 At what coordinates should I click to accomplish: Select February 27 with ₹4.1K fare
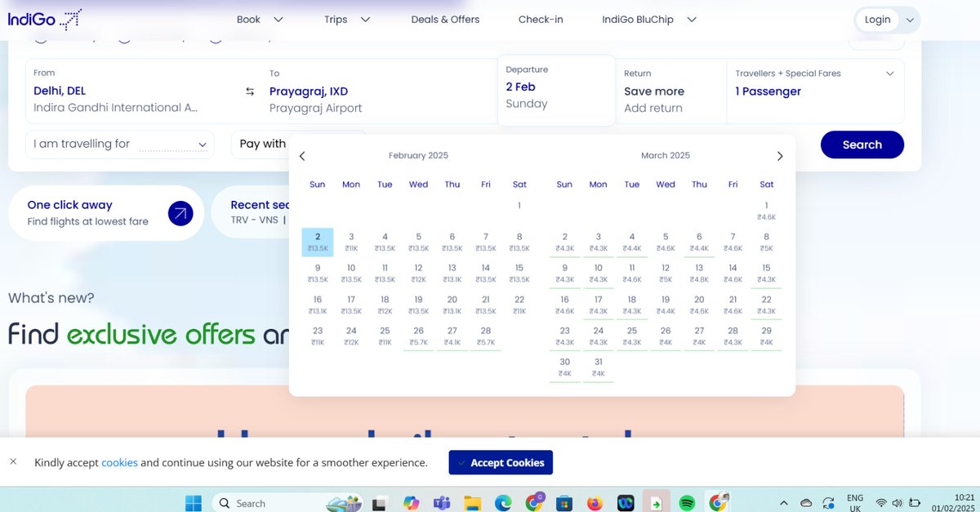452,336
